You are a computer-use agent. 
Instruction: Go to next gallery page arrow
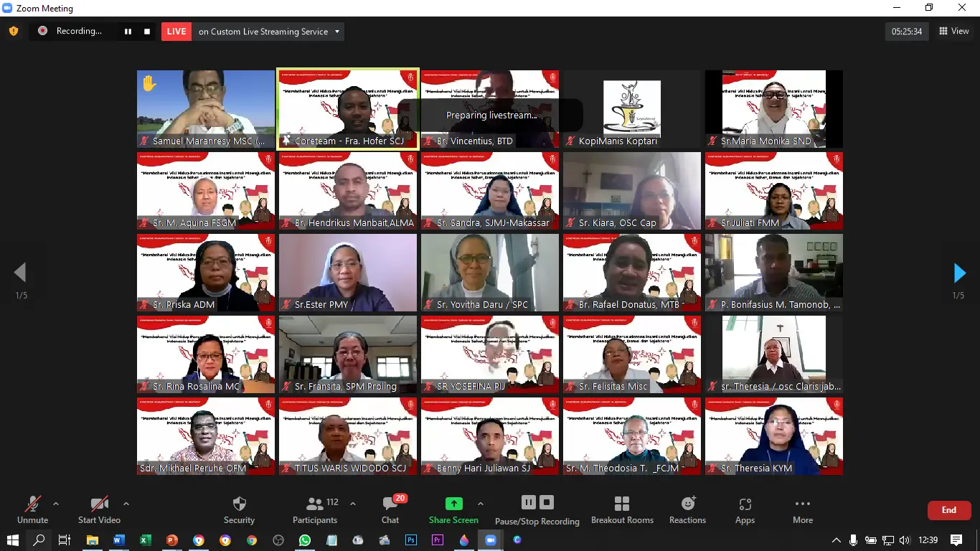(959, 273)
